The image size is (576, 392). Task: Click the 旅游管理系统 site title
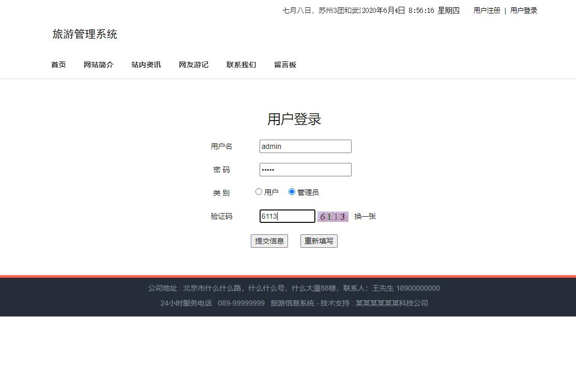click(x=84, y=34)
